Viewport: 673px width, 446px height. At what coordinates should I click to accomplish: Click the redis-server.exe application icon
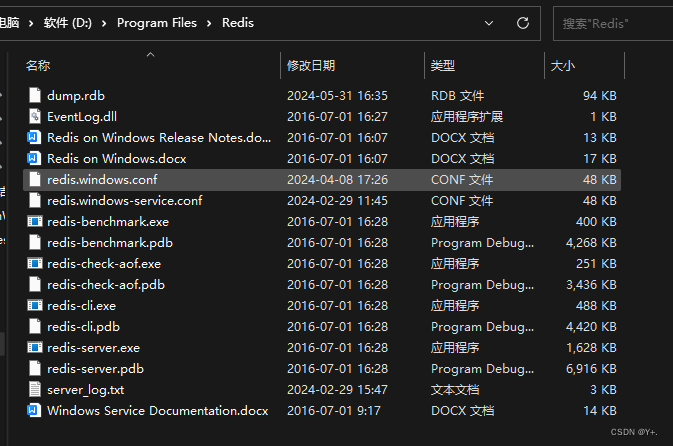click(x=35, y=348)
